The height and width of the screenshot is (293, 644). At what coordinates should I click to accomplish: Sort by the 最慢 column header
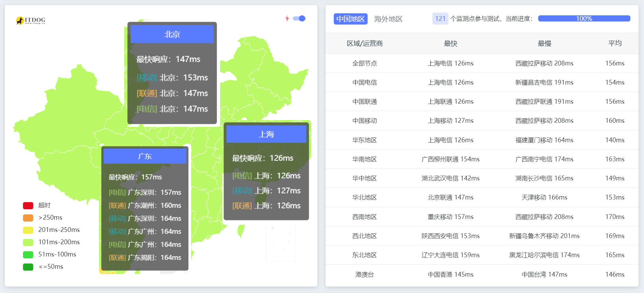tap(544, 43)
